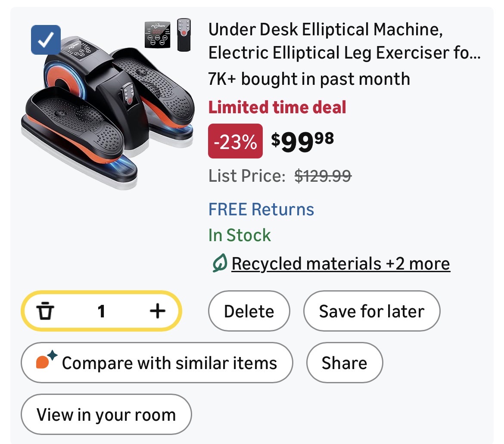The width and height of the screenshot is (504, 444).
Task: Click the $99.98 deal price
Action: click(x=302, y=141)
